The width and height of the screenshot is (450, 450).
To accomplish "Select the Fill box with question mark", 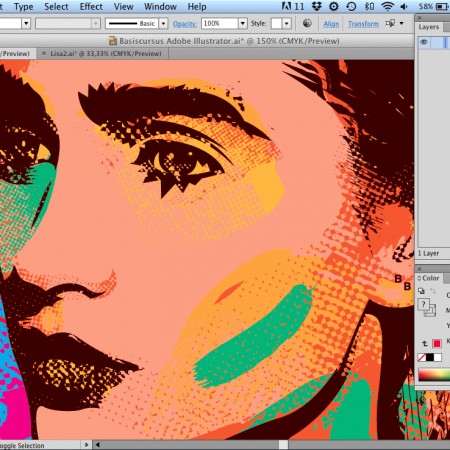I will [x=423, y=304].
